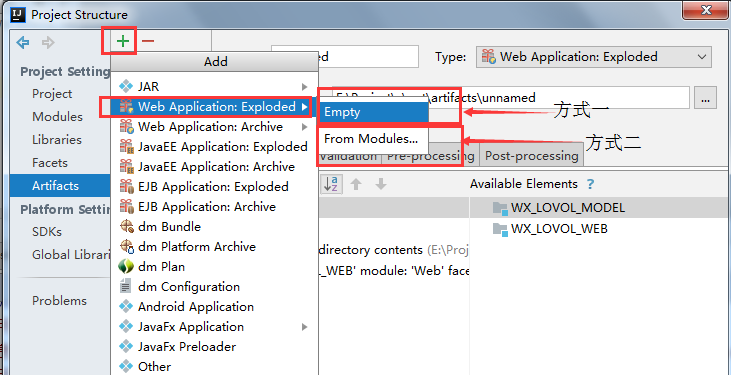Expand the JavaFx Application submenu arrow

(x=304, y=326)
